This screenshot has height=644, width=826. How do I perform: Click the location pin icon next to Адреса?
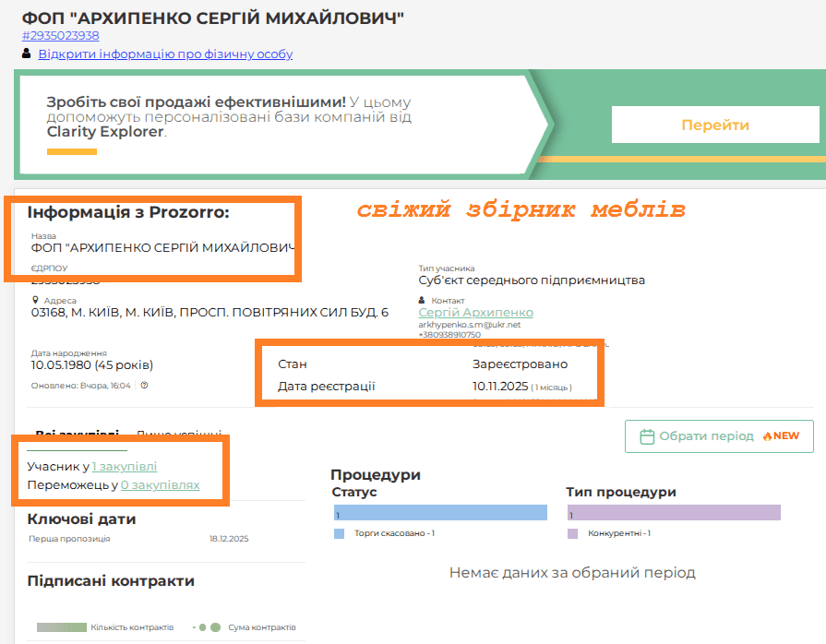(35, 301)
